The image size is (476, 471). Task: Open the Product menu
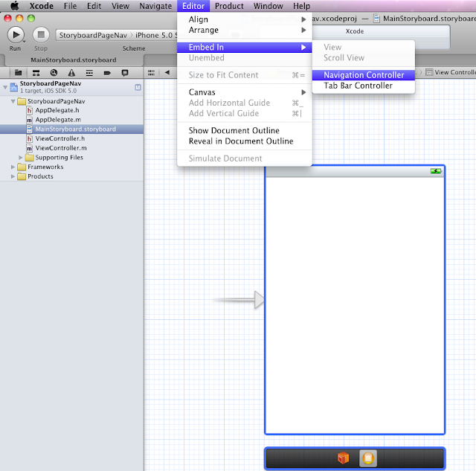[x=229, y=6]
